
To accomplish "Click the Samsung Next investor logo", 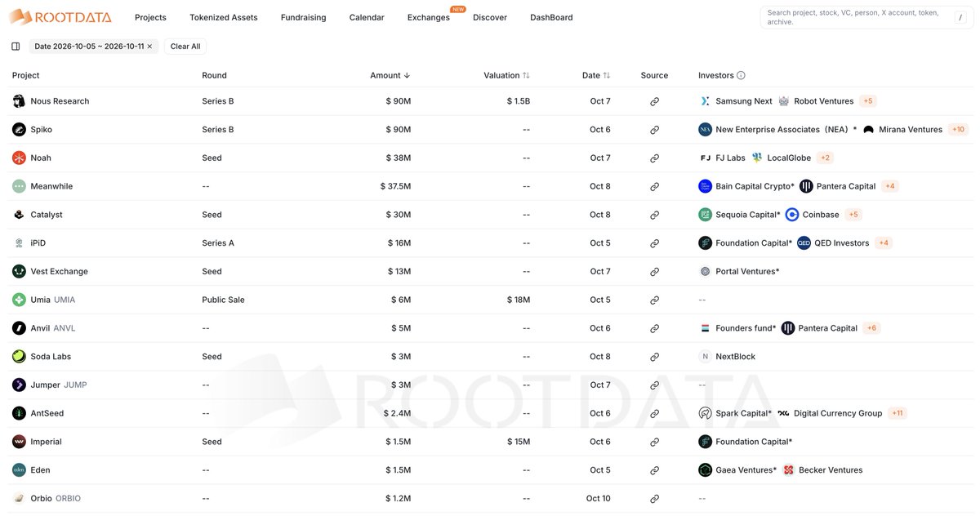I will (705, 101).
